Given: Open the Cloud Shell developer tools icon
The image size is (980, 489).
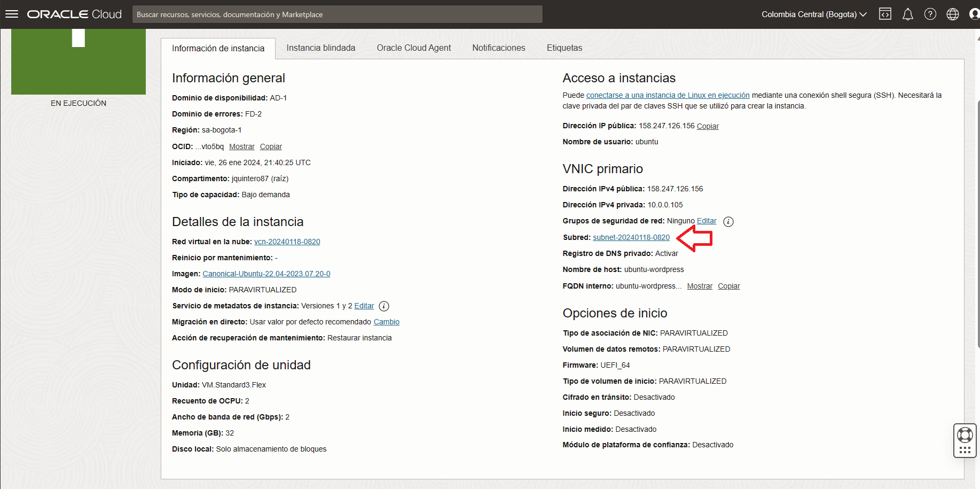Looking at the screenshot, I should click(x=885, y=14).
